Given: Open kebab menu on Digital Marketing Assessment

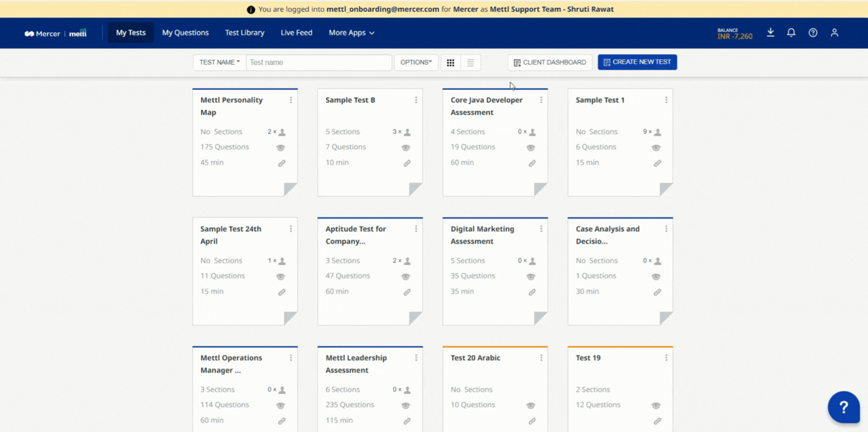Looking at the screenshot, I should [541, 229].
